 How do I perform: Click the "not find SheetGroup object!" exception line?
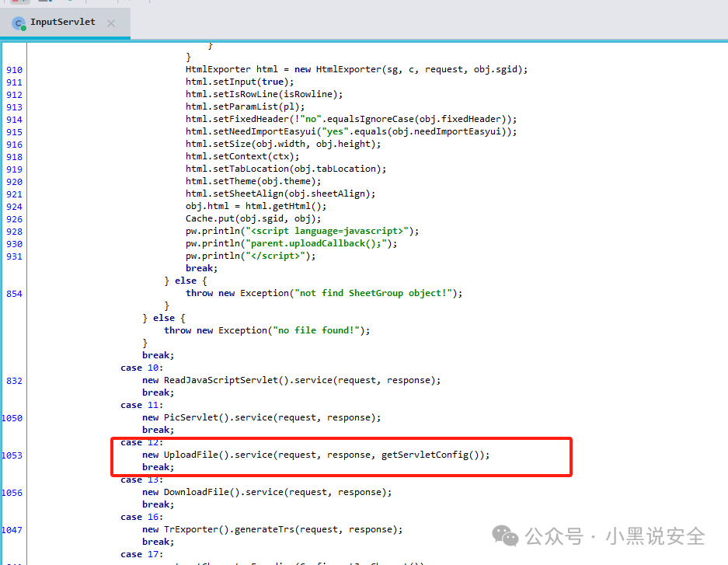point(324,293)
